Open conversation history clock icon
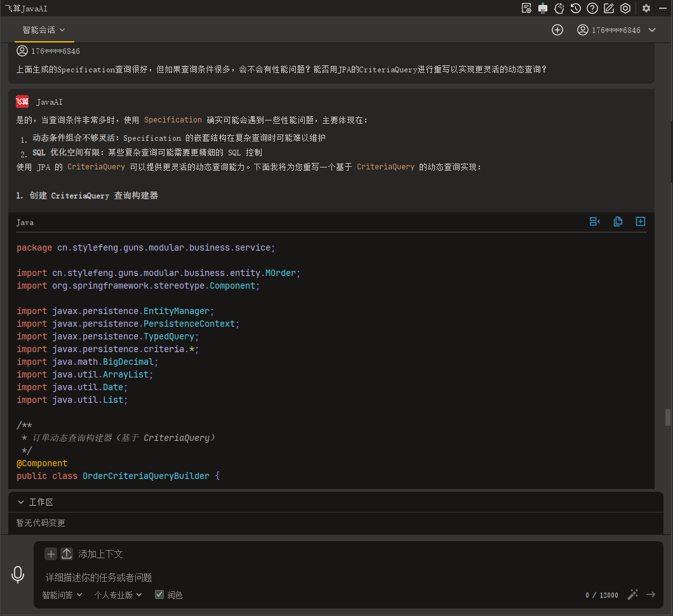This screenshot has width=673, height=616. coord(576,8)
